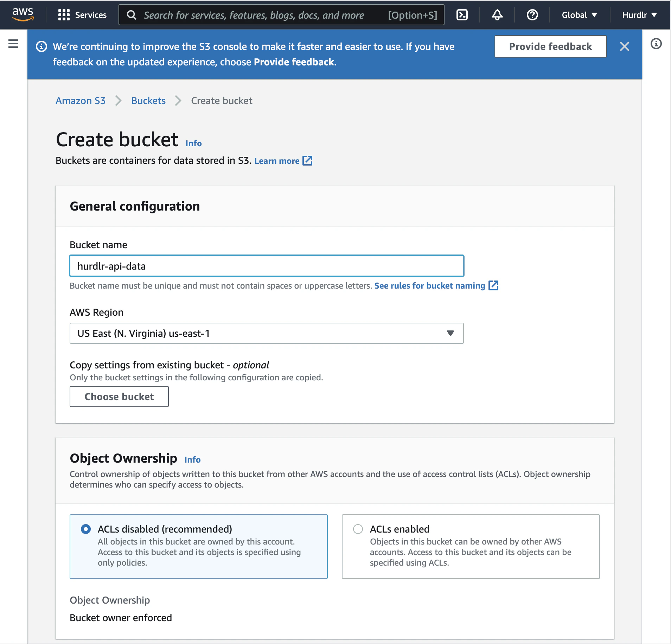Select ACLs disabled (recommended) option
This screenshot has width=671, height=644.
tap(86, 529)
